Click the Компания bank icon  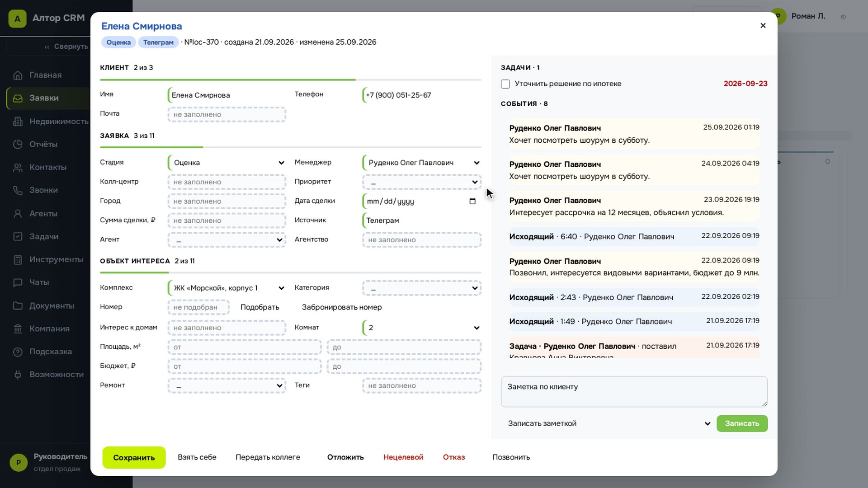point(18,328)
